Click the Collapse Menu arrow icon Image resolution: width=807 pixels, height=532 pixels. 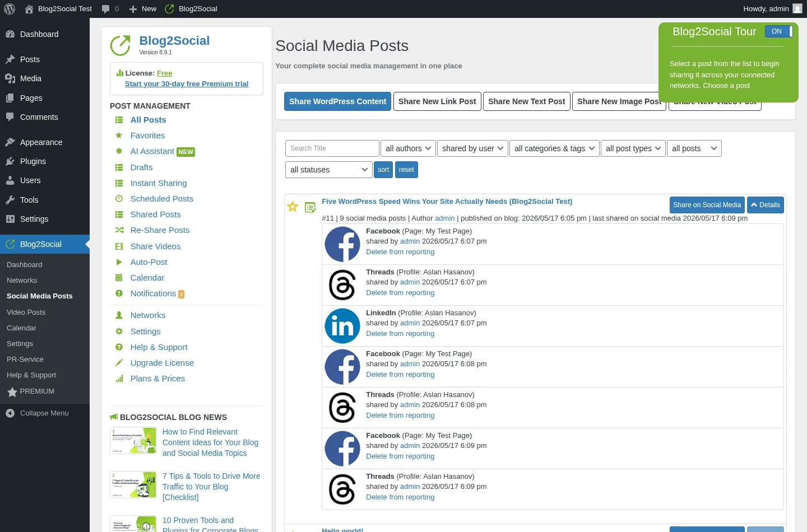click(x=10, y=413)
